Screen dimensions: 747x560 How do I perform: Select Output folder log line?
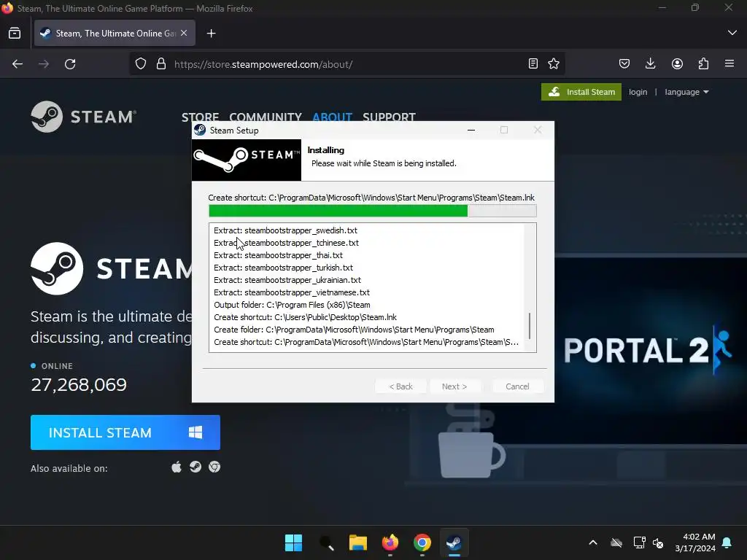[x=292, y=305]
